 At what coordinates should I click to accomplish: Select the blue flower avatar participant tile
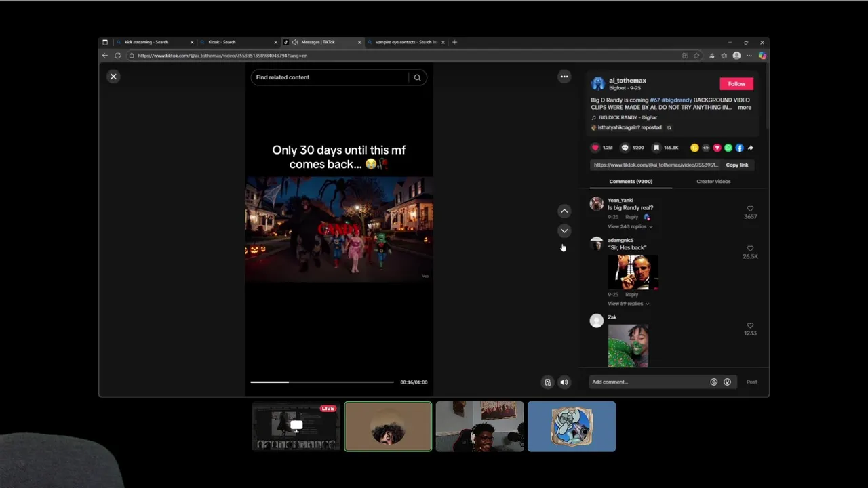point(572,426)
